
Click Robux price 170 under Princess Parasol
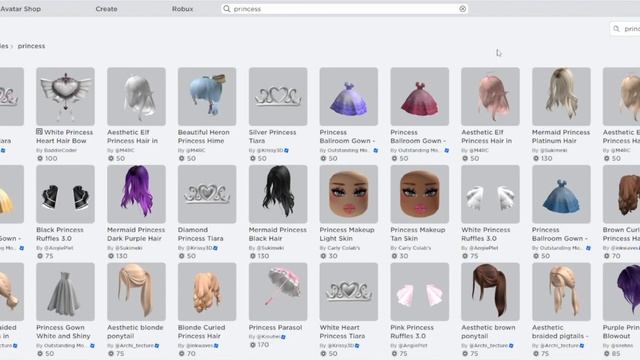260,345
